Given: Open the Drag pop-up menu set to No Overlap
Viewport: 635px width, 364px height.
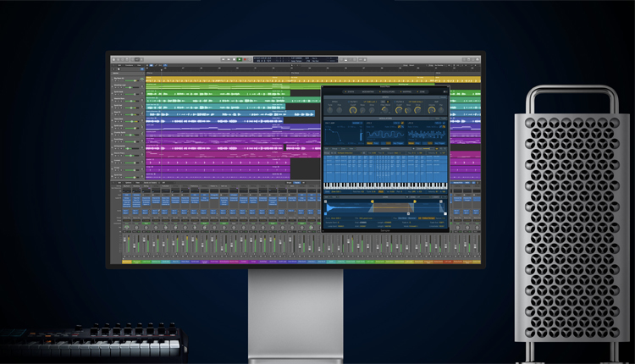Looking at the screenshot, I should point(440,65).
